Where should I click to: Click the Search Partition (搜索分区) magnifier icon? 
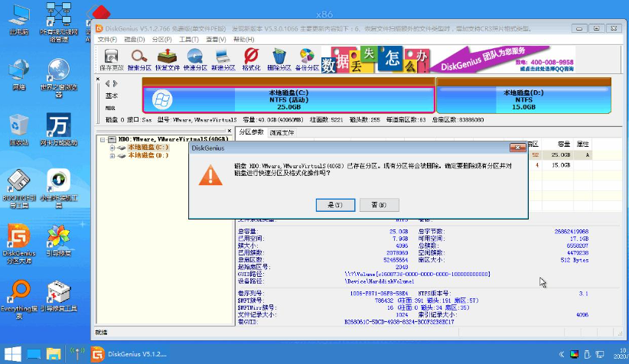point(139,60)
